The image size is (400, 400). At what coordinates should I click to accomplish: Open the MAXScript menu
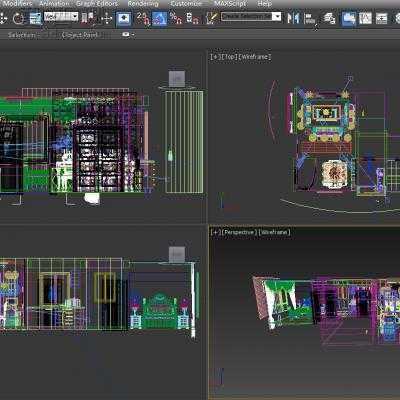coord(230,4)
